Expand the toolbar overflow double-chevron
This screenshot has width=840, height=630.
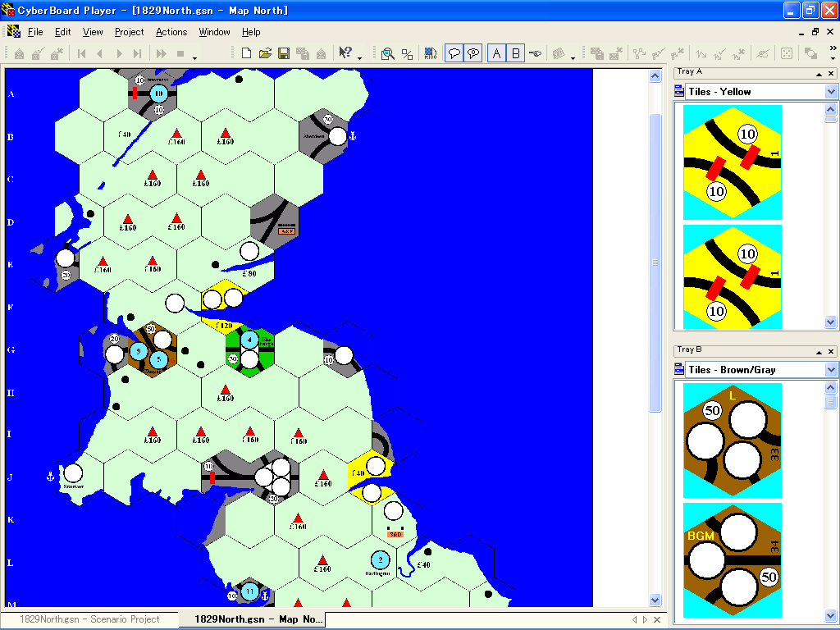coord(833,48)
